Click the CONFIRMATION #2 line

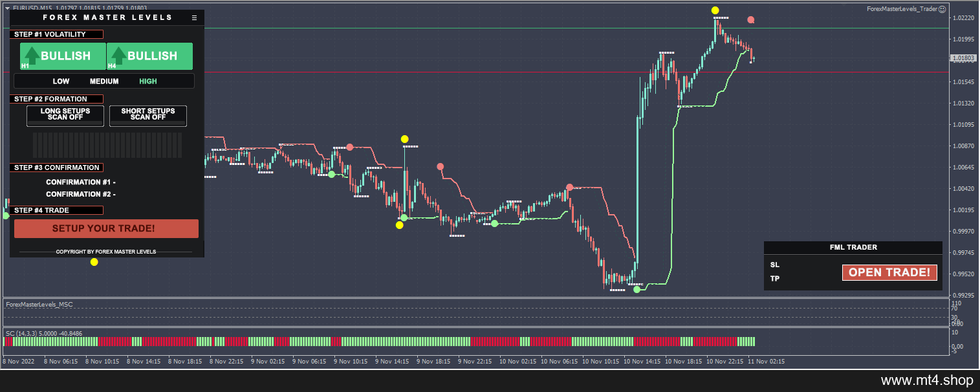pyautogui.click(x=81, y=194)
